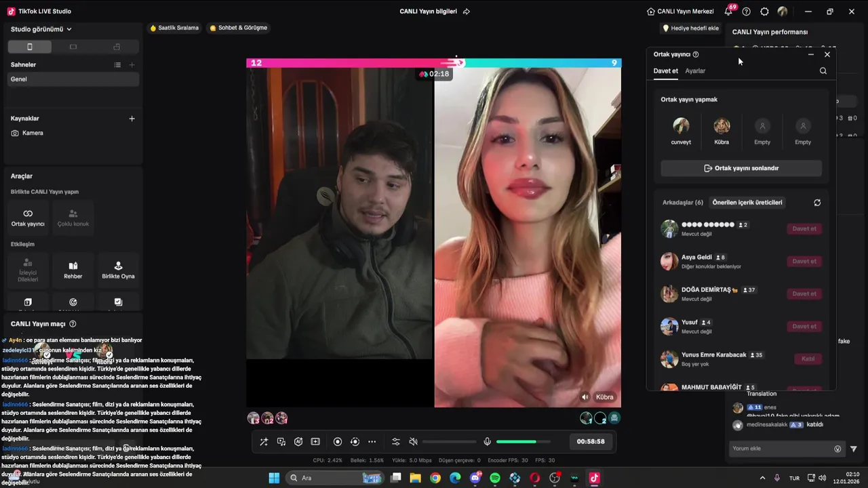Switch to the Davet et tab
Image resolution: width=868 pixels, height=488 pixels.
(x=665, y=70)
